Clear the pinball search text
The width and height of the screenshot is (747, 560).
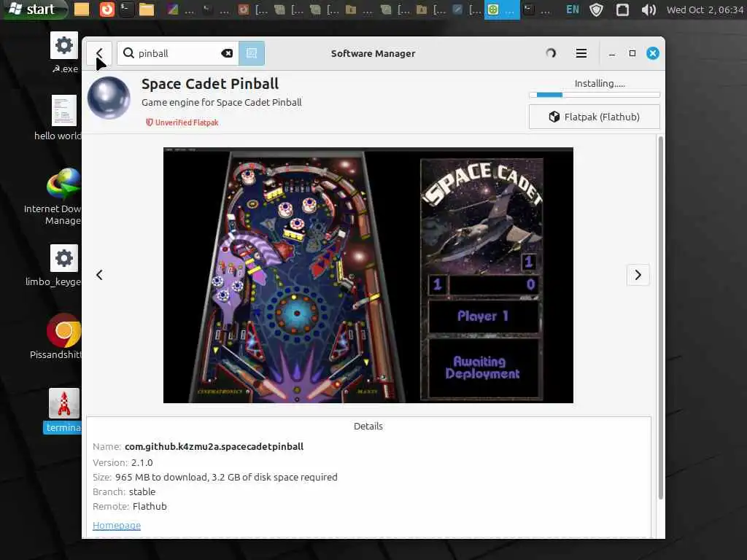click(x=227, y=53)
